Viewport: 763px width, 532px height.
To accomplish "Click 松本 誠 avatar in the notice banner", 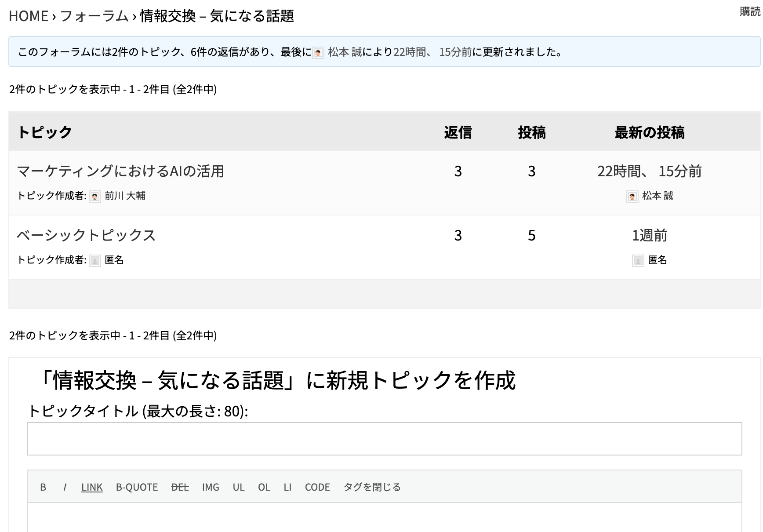I will point(318,53).
